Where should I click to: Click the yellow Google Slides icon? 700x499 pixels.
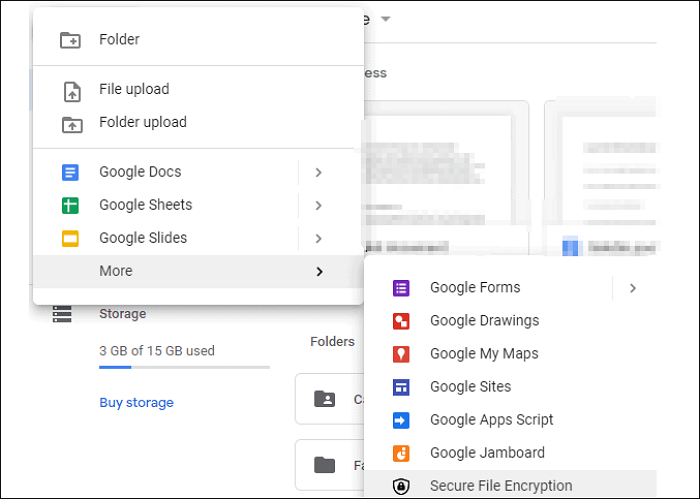click(70, 238)
